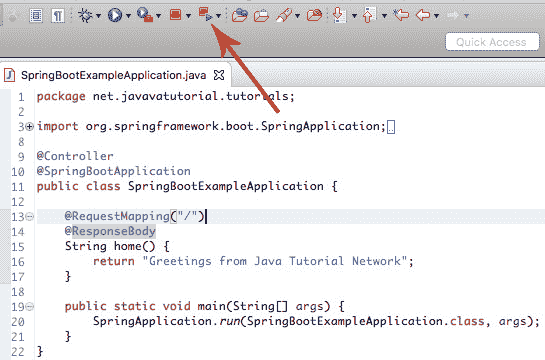The height and width of the screenshot is (360, 545).
Task: Click the Search flashlight icon
Action: tap(284, 15)
